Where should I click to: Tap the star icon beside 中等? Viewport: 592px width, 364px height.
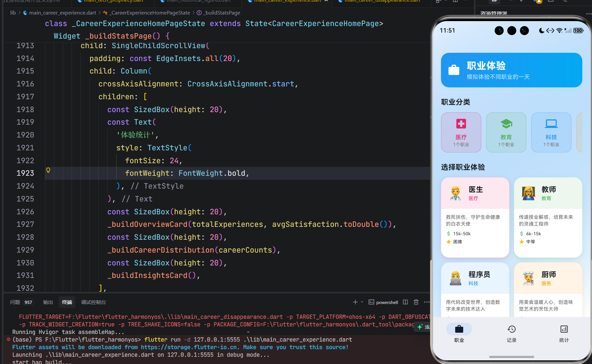(x=521, y=242)
